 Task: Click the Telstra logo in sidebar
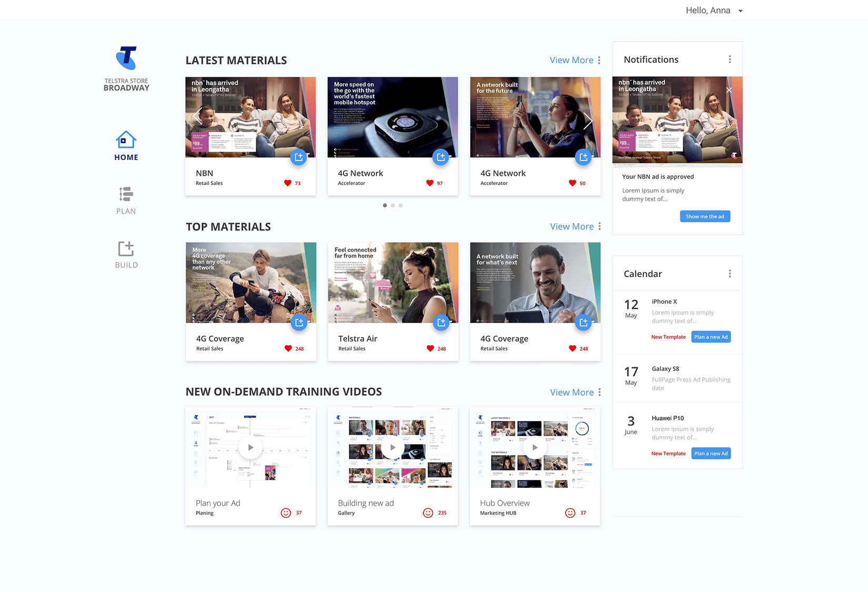126,58
